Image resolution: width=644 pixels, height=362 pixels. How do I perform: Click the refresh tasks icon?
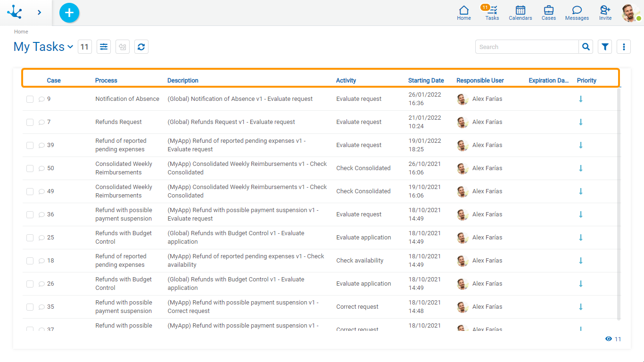point(141,47)
